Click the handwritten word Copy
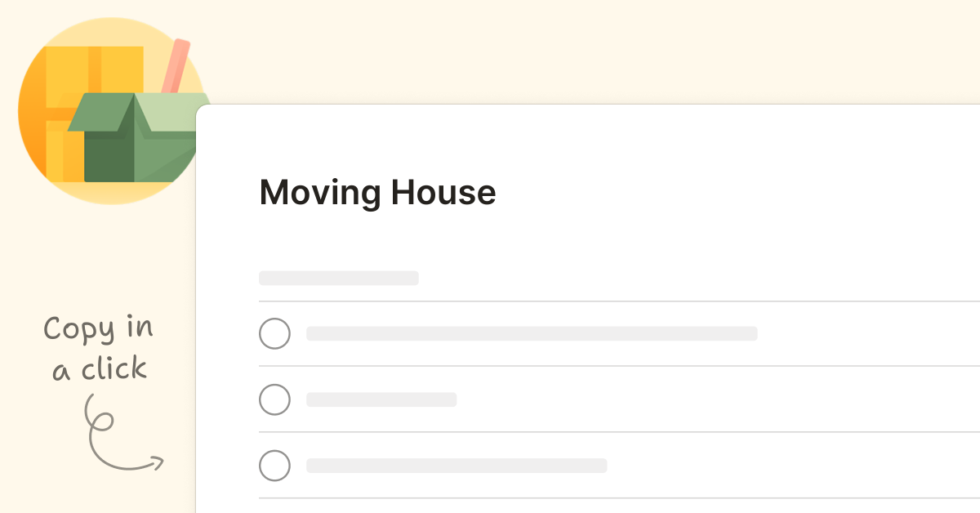 click(78, 330)
